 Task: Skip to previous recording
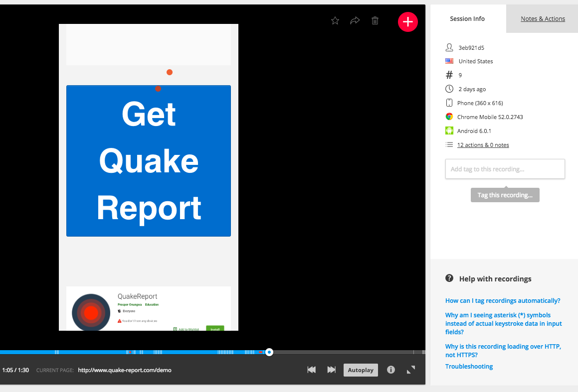point(312,370)
